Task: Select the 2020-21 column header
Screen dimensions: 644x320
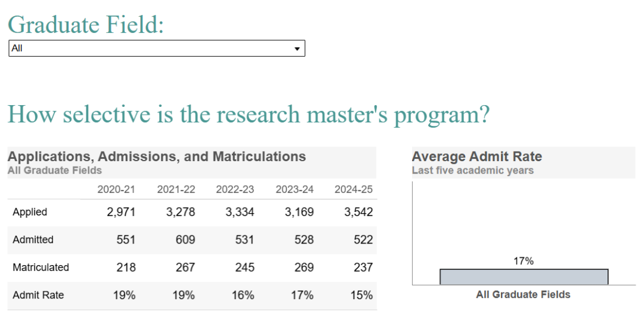Action: pyautogui.click(x=116, y=189)
